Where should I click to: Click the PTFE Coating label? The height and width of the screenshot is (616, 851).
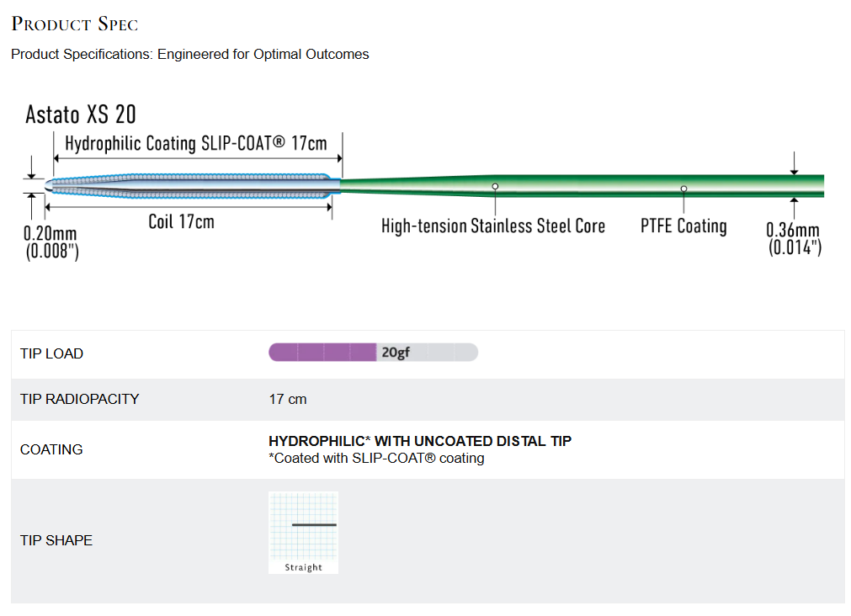(x=683, y=226)
